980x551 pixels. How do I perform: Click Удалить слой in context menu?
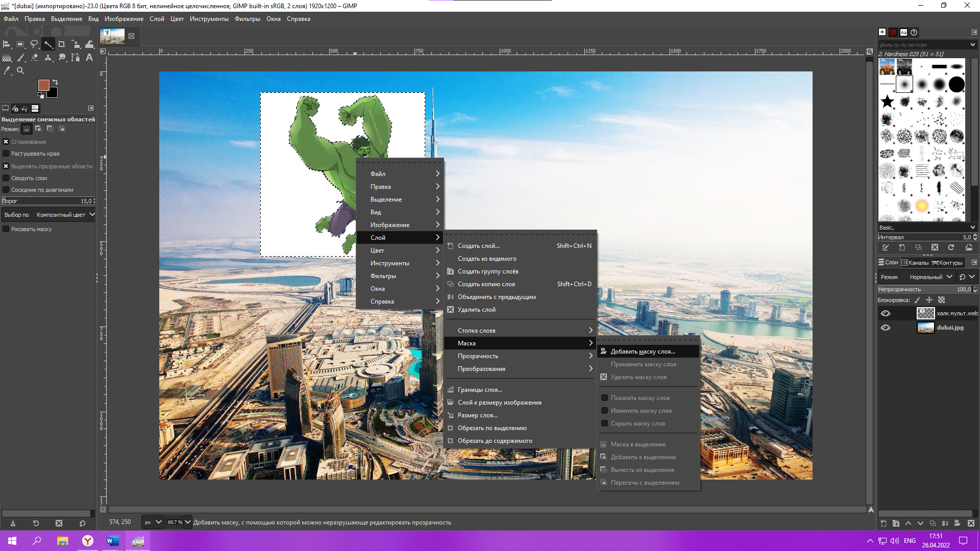pyautogui.click(x=520, y=310)
